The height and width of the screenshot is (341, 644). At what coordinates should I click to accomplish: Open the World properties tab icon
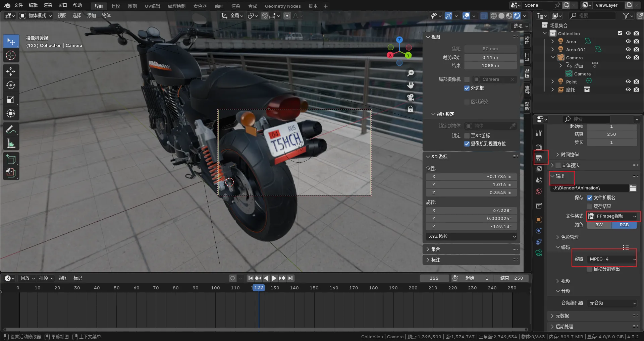[539, 191]
